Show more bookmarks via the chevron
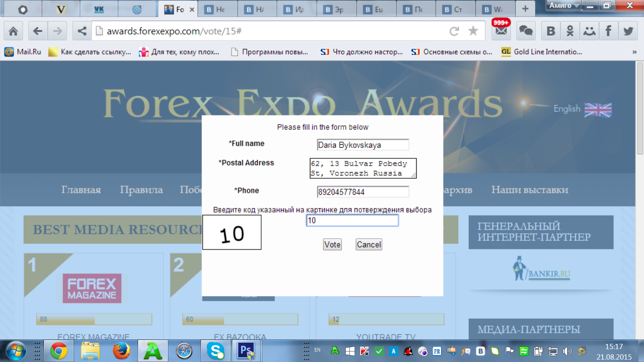644x362 pixels. coord(634,52)
